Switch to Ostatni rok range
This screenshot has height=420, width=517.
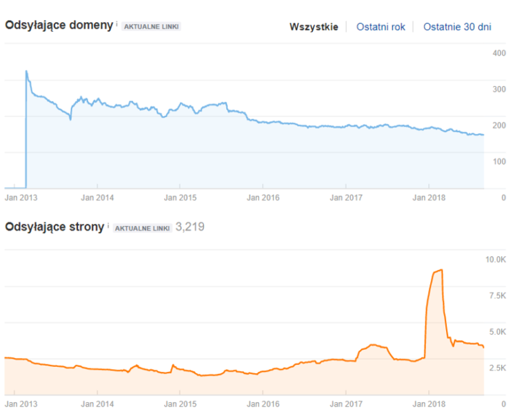(x=381, y=27)
